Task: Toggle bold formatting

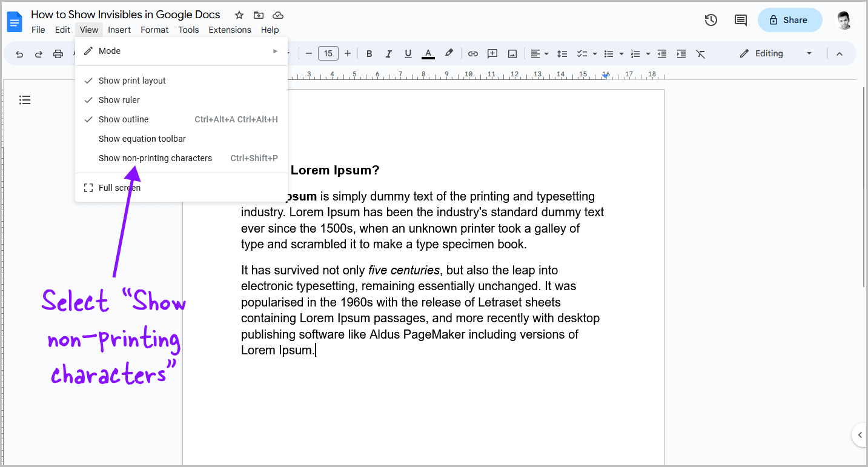Action: click(x=369, y=53)
